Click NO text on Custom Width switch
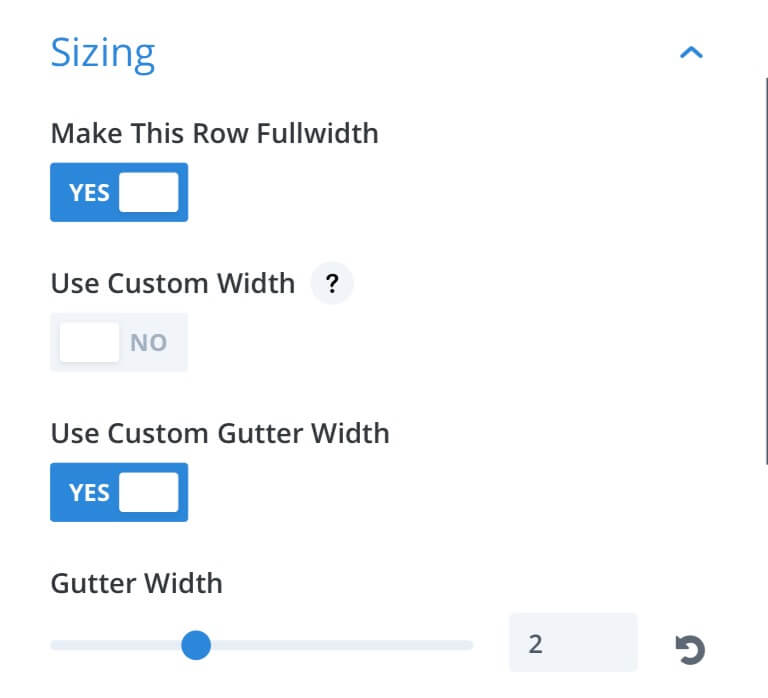The width and height of the screenshot is (768, 698). [x=148, y=342]
